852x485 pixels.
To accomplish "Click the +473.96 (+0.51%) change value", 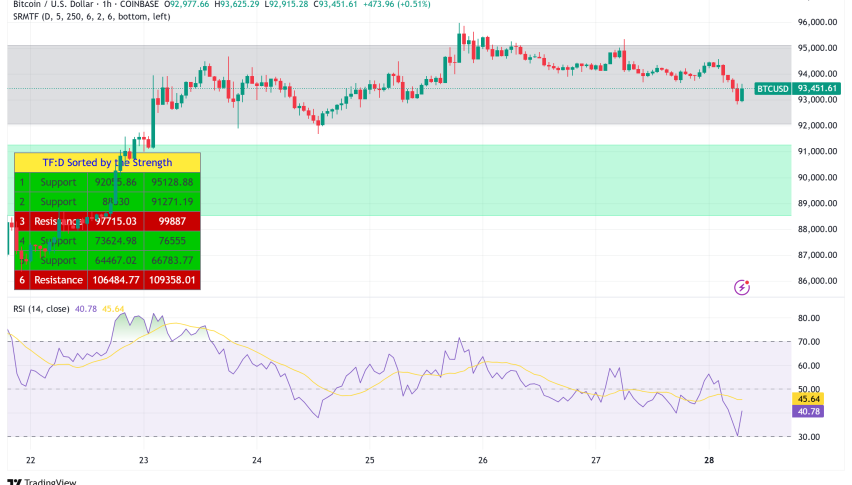I will coord(397,4).
